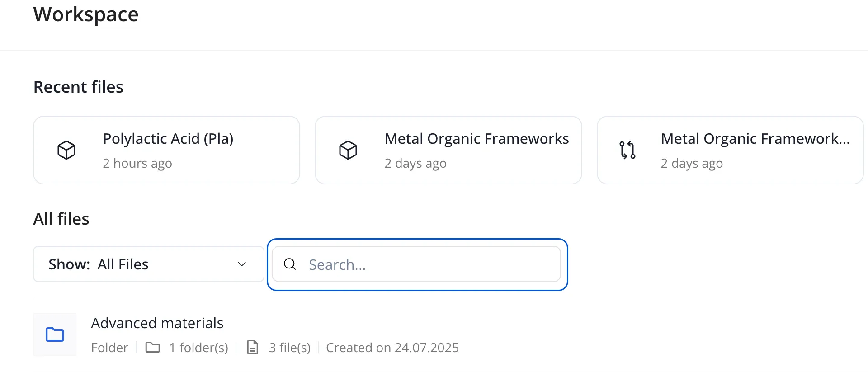
Task: Expand the Show: All Files dropdown
Action: (x=149, y=264)
